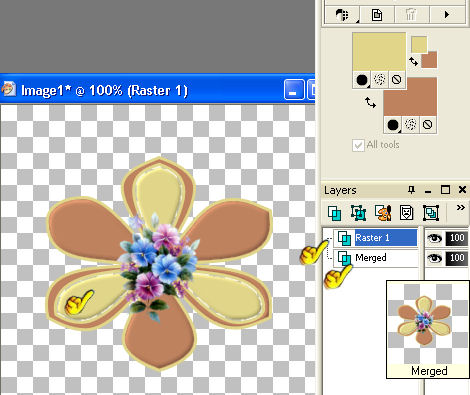Open foreground Style button with black circle
The image size is (470, 395).
coord(362,80)
